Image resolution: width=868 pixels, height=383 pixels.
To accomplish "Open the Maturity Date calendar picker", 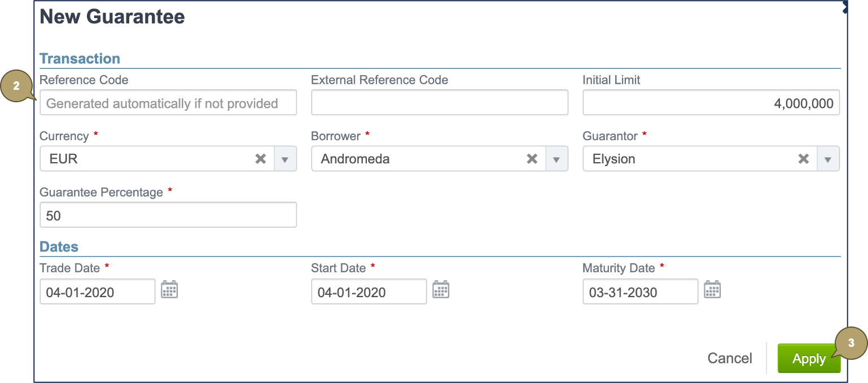I will click(712, 290).
